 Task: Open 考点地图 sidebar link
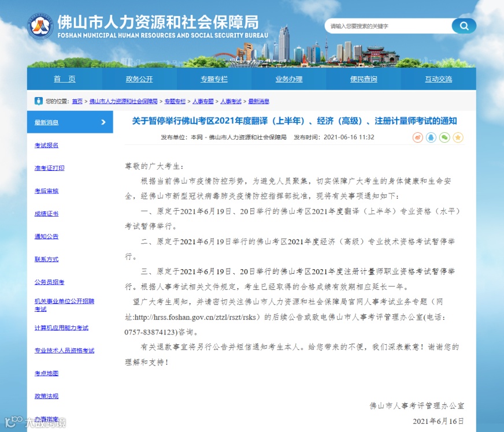point(47,374)
